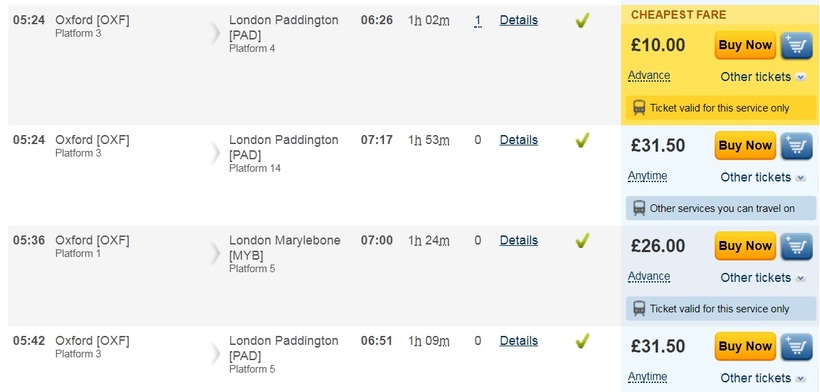Add the £10.00 Advance fare to basket
This screenshot has width=820, height=392.
point(797,45)
